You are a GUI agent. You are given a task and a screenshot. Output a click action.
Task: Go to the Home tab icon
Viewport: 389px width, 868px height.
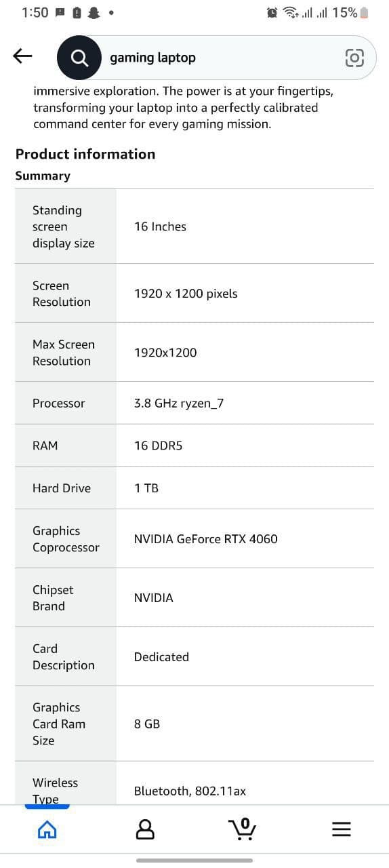tap(47, 829)
